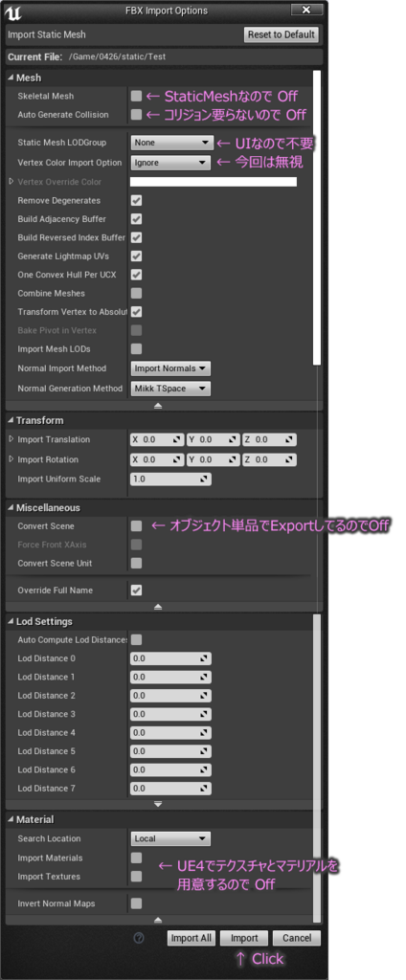Collapse the Transform section
Screen dimensions: 406x980
11,421
